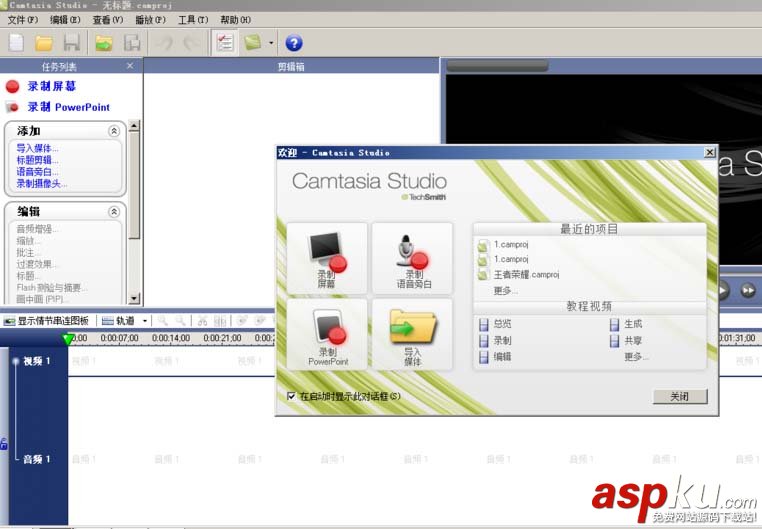Screen dimensions: 762x529
Task: Click the 0:00:14;00 mark on timeline ruler
Action: [x=171, y=338]
